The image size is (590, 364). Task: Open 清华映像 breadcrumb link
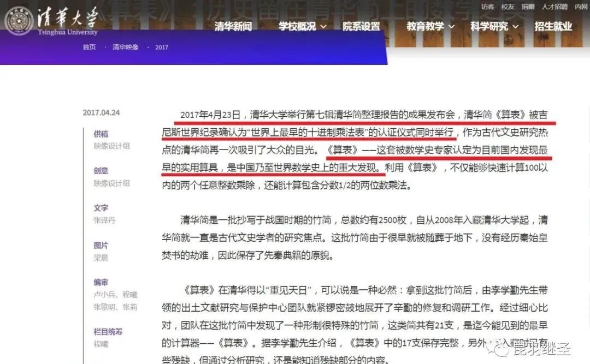point(125,47)
